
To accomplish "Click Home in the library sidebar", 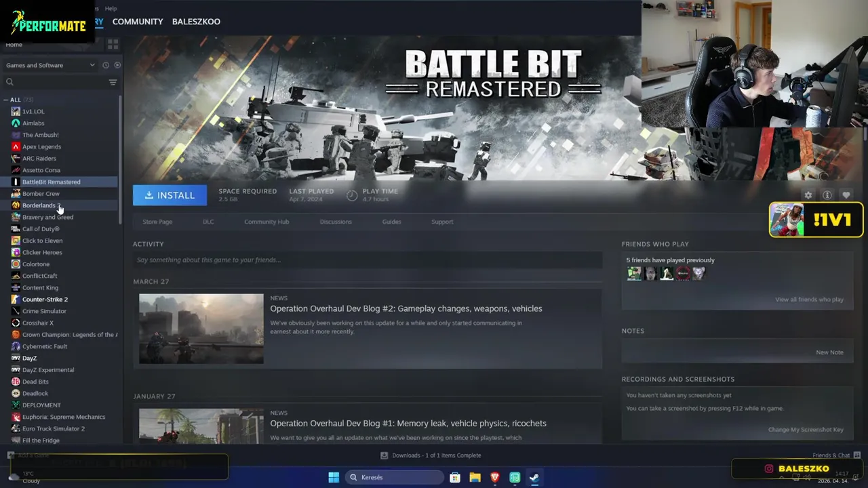I will click(x=14, y=45).
